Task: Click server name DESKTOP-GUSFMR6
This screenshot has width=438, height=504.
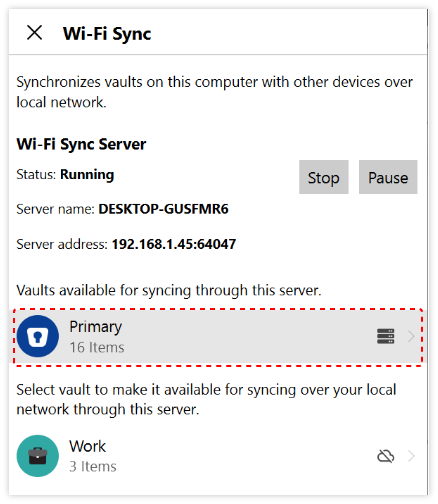Action: [x=163, y=209]
